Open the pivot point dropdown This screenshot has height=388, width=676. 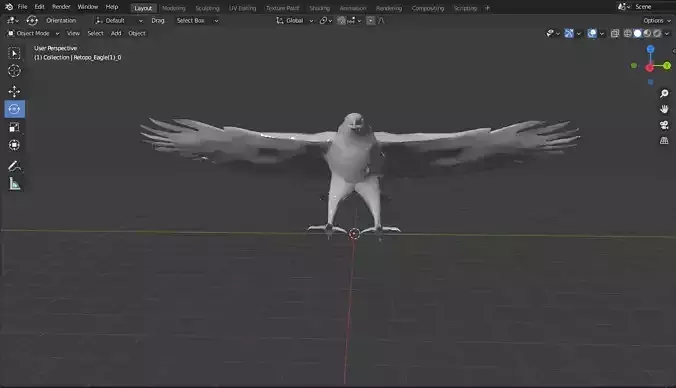point(325,20)
